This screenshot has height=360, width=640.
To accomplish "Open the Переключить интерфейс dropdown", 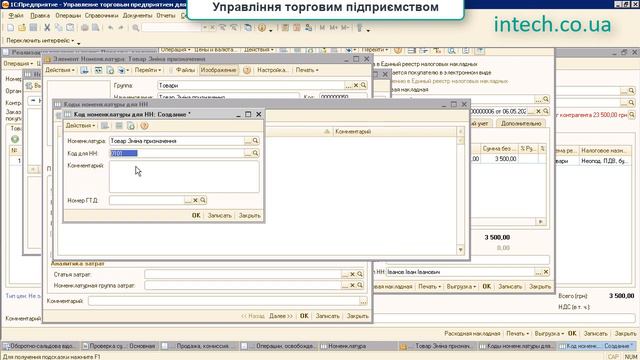I will tap(40, 40).
